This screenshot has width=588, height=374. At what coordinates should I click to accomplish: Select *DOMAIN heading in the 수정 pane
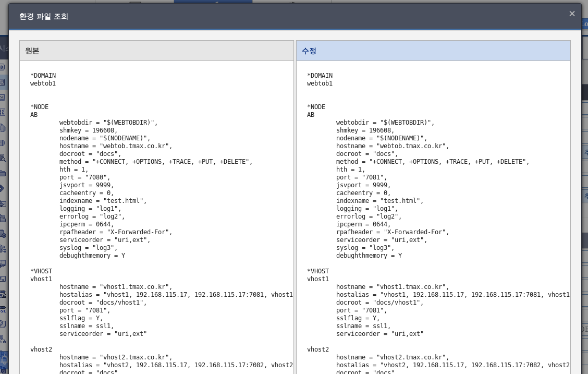coord(320,76)
